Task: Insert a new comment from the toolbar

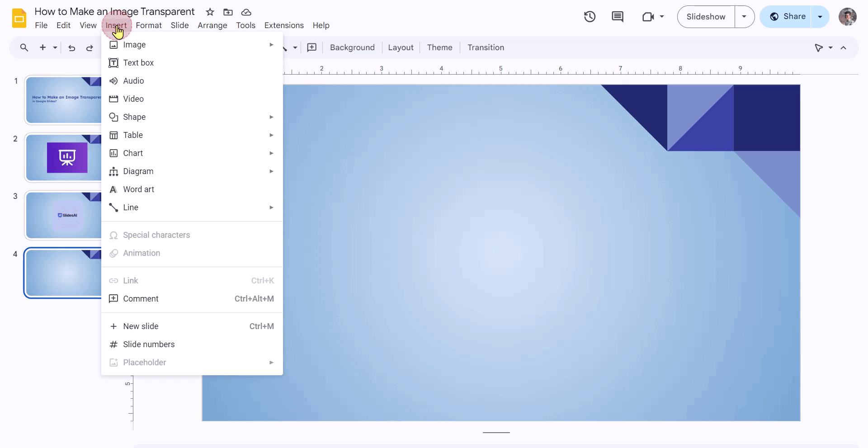Action: point(312,47)
